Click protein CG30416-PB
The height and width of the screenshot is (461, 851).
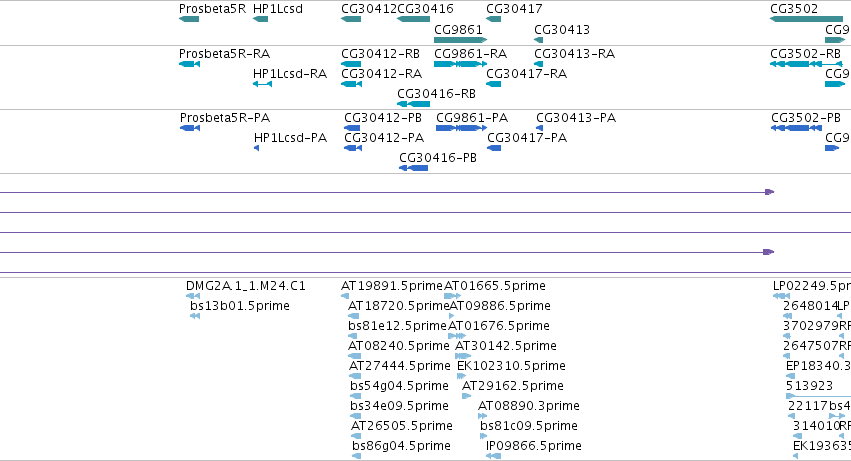click(438, 158)
